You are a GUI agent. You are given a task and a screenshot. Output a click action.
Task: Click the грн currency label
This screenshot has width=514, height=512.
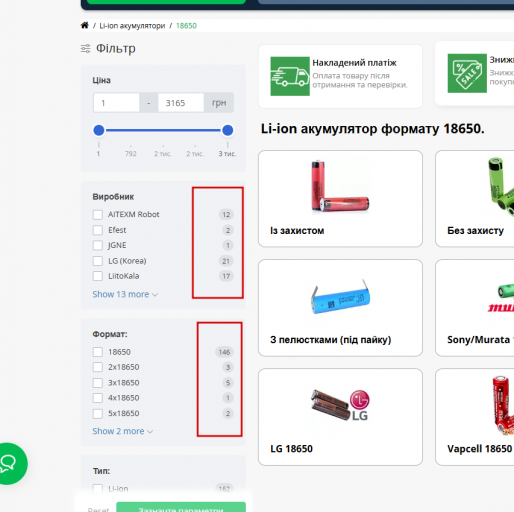219,103
